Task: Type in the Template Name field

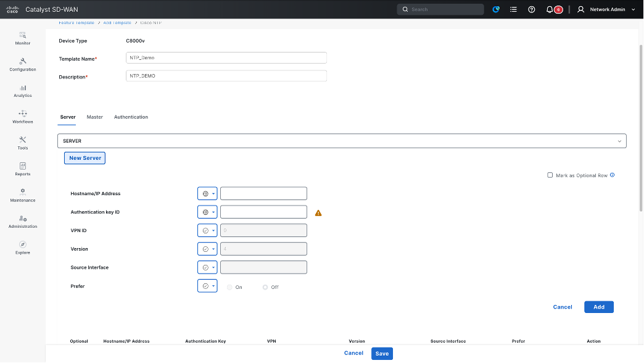Action: (x=226, y=57)
